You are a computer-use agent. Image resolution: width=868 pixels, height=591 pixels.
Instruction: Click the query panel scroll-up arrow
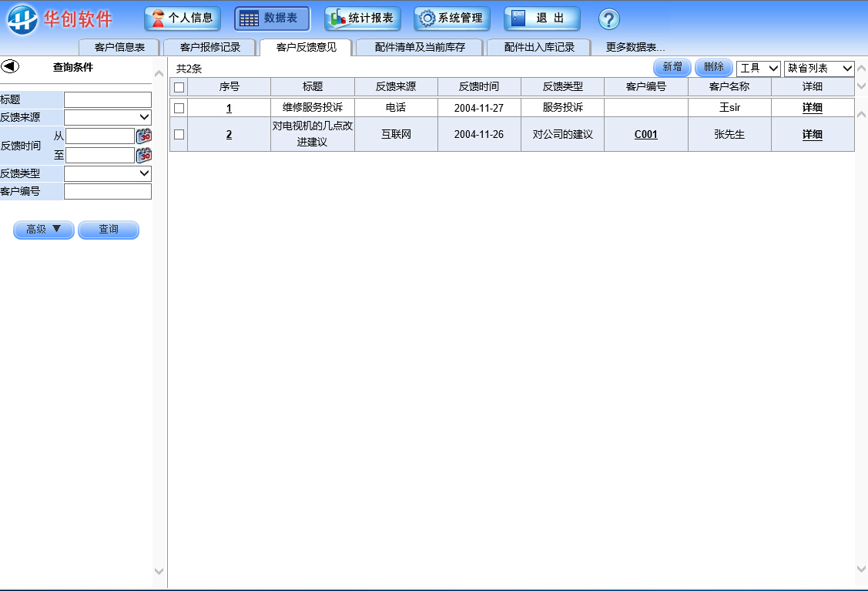159,74
